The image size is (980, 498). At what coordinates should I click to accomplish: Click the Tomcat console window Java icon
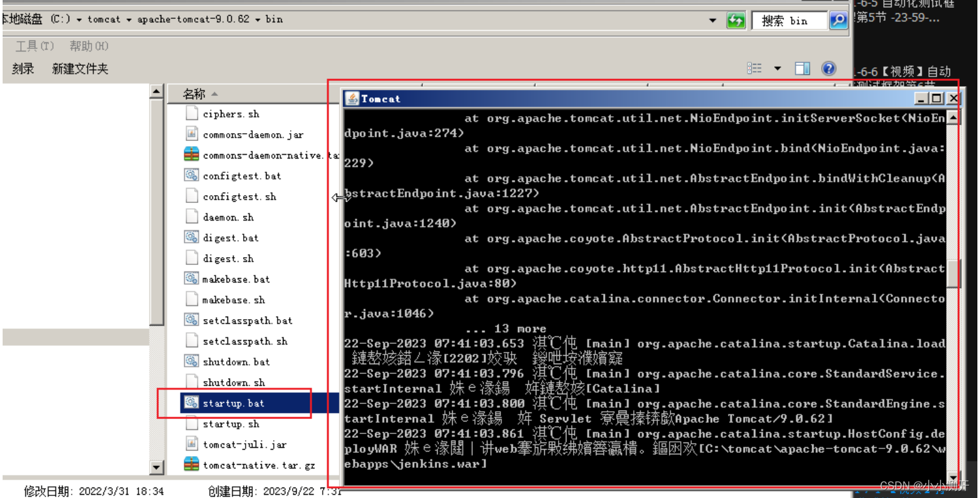coord(352,99)
